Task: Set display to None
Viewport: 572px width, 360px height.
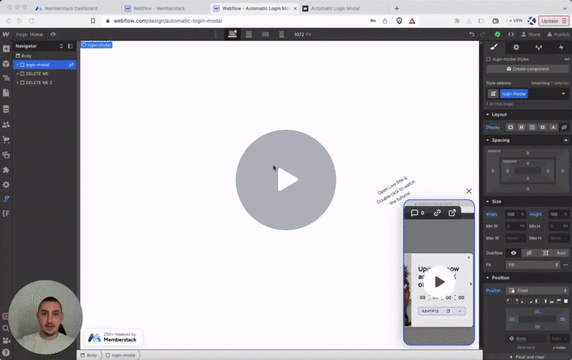Action: (564, 127)
